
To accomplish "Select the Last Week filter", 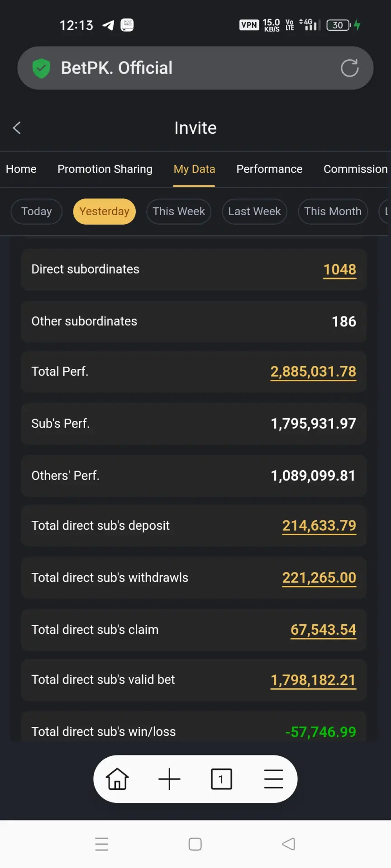I will [254, 212].
